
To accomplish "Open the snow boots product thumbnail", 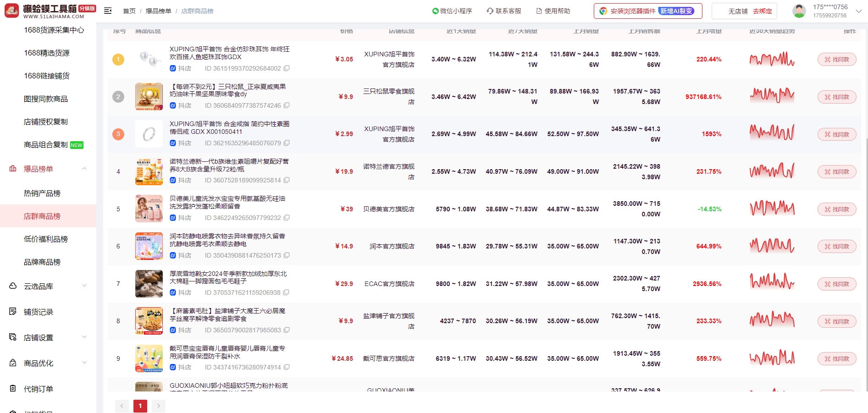I will (x=149, y=284).
